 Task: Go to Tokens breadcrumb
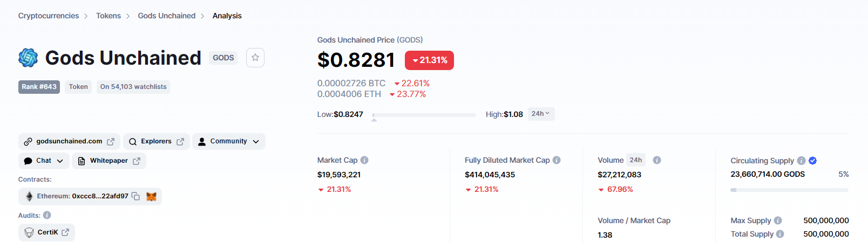(109, 16)
